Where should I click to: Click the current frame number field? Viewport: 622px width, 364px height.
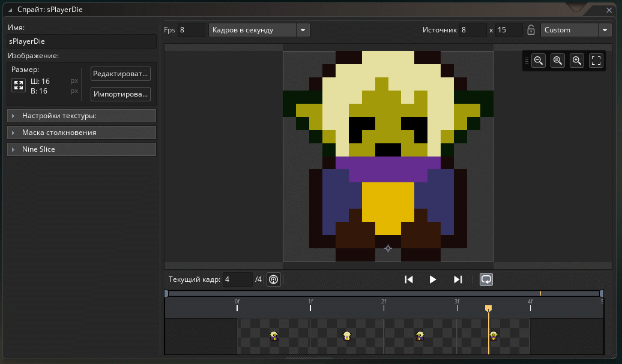(x=238, y=279)
